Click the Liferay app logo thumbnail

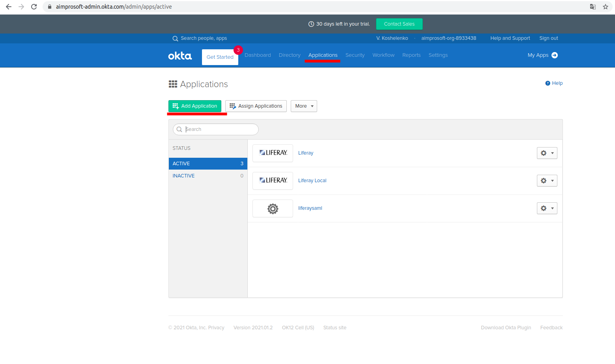[273, 153]
